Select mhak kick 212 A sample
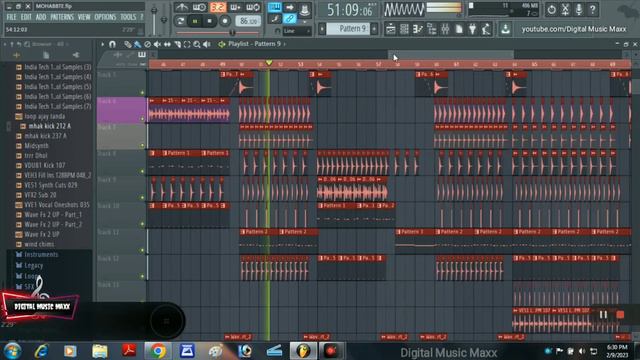The width and height of the screenshot is (640, 360). click(49, 126)
